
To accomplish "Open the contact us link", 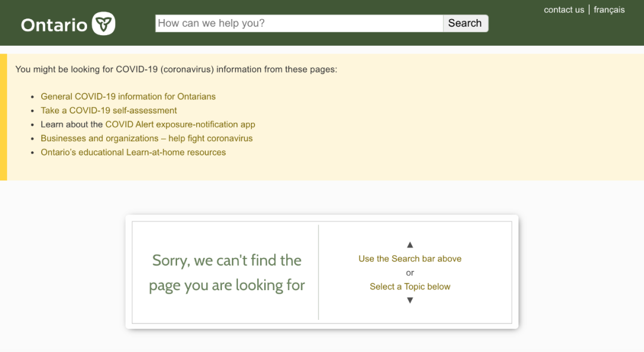I will pos(564,10).
